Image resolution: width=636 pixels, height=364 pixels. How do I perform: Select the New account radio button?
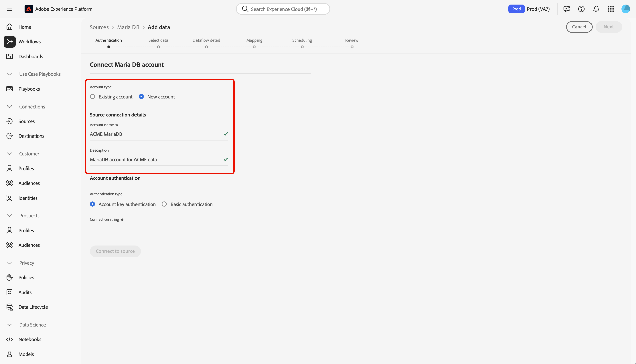[x=141, y=97]
